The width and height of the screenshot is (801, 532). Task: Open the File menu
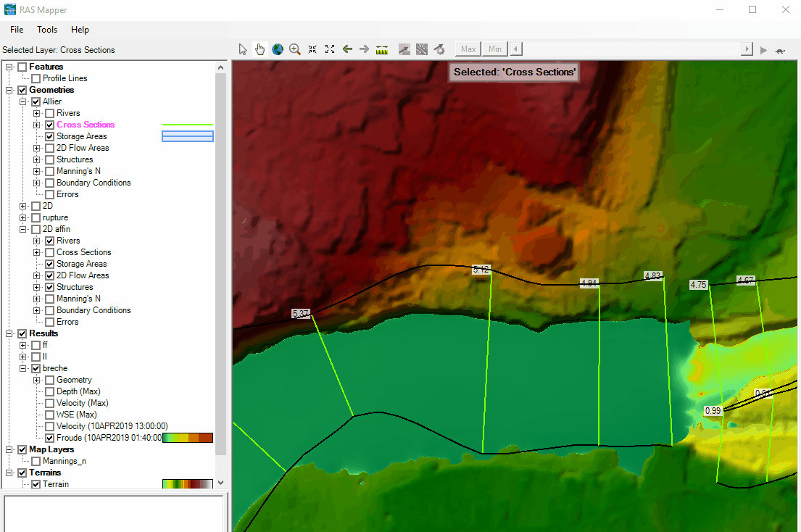17,30
